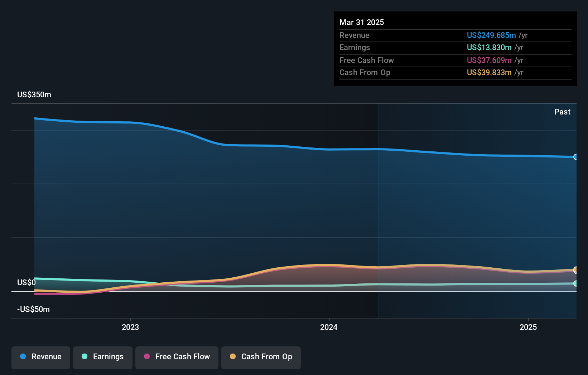The width and height of the screenshot is (588, 375).
Task: Click the US$13.830m earnings value
Action: tap(489, 47)
